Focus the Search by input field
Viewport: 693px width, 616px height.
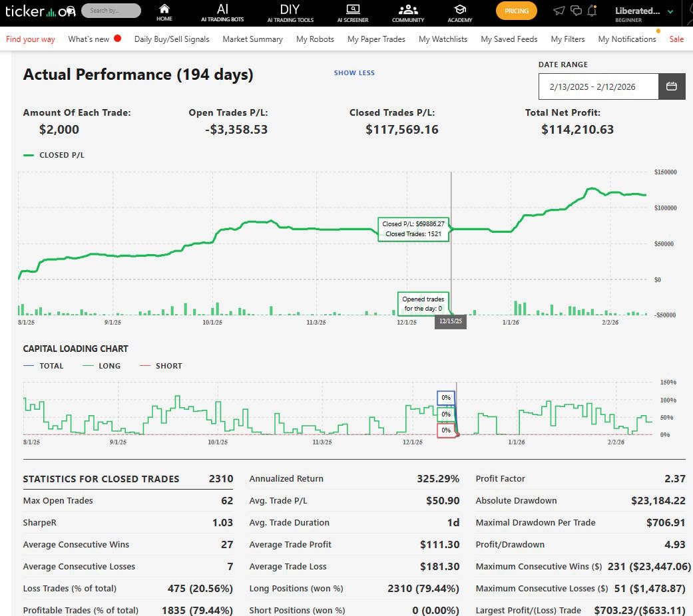click(111, 11)
